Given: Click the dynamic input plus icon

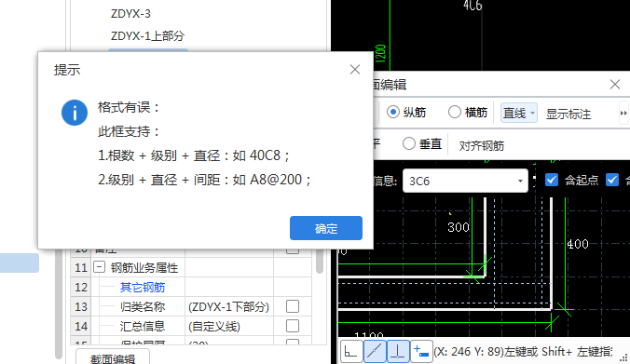Looking at the screenshot, I should click(x=421, y=352).
